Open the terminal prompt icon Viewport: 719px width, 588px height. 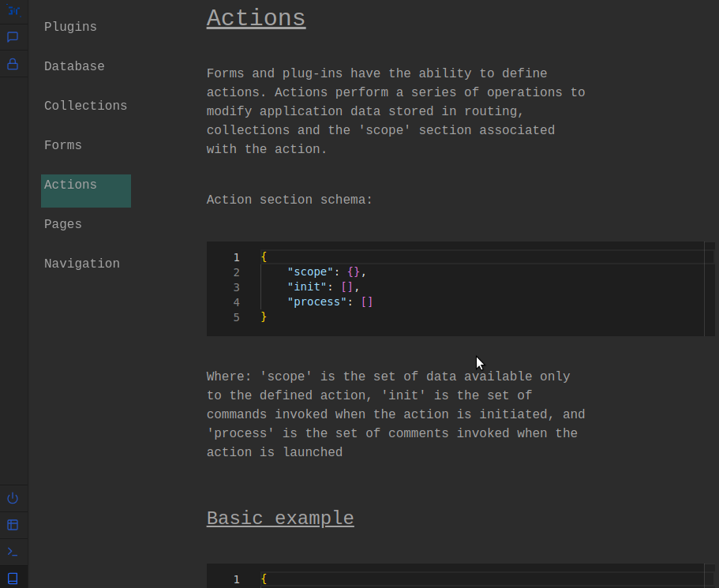point(13,552)
